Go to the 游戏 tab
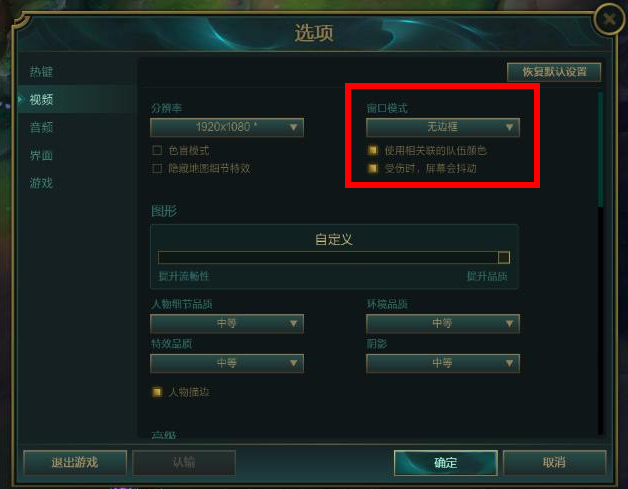 (41, 183)
